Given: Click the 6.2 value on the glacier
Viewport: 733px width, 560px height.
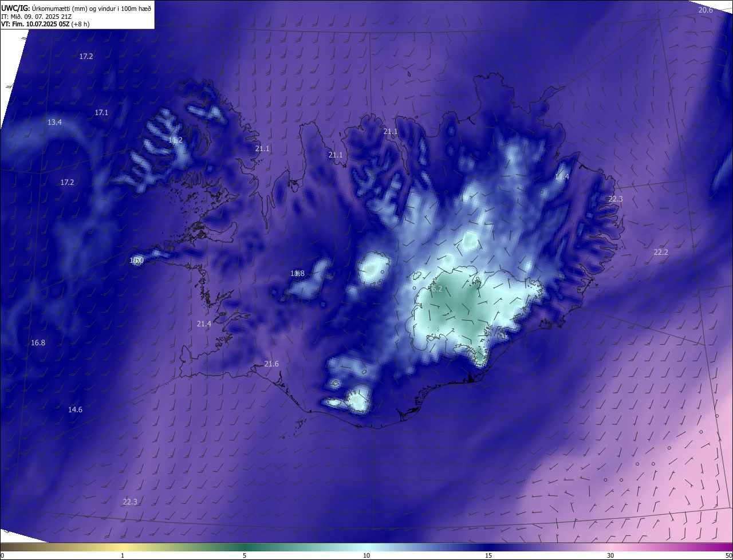Looking at the screenshot, I should pos(436,289).
